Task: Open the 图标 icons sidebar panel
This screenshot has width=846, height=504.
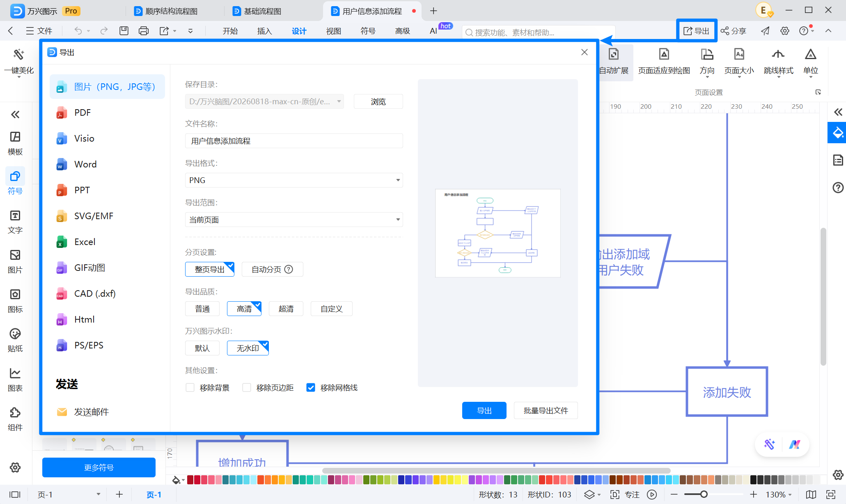Action: [15, 301]
